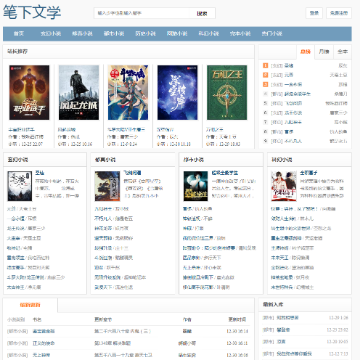The image size is (360, 360).
Task: Click the 免费注册 register button
Action: pyautogui.click(x=339, y=13)
